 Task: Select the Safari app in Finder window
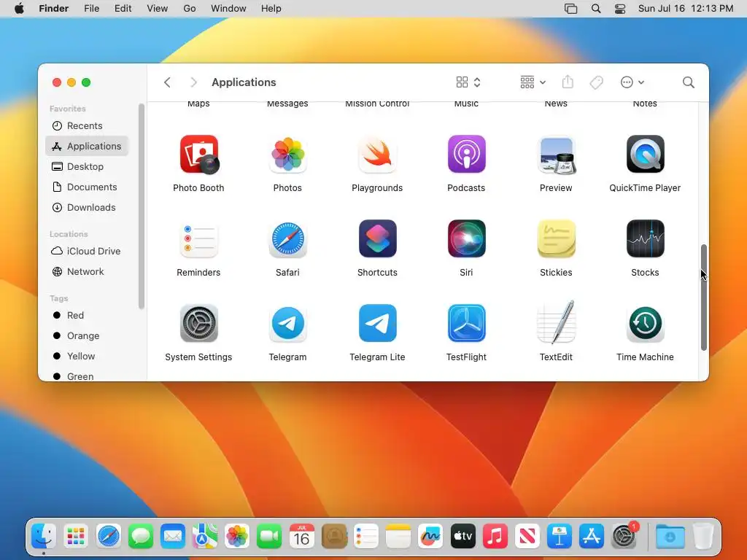pos(287,239)
